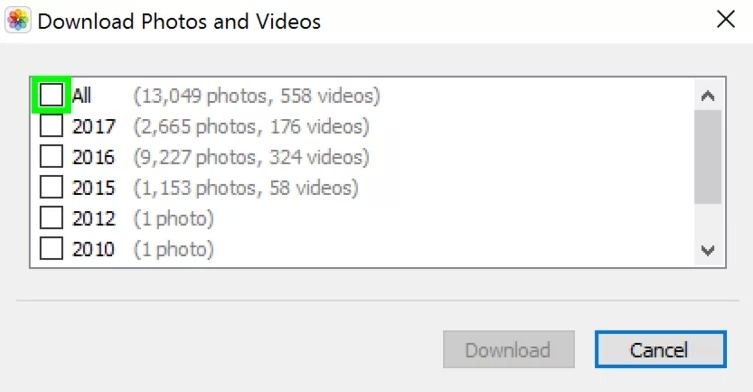Click the scrollbar track below the thumb
Viewport: 753px width, 392px height.
coord(707,220)
